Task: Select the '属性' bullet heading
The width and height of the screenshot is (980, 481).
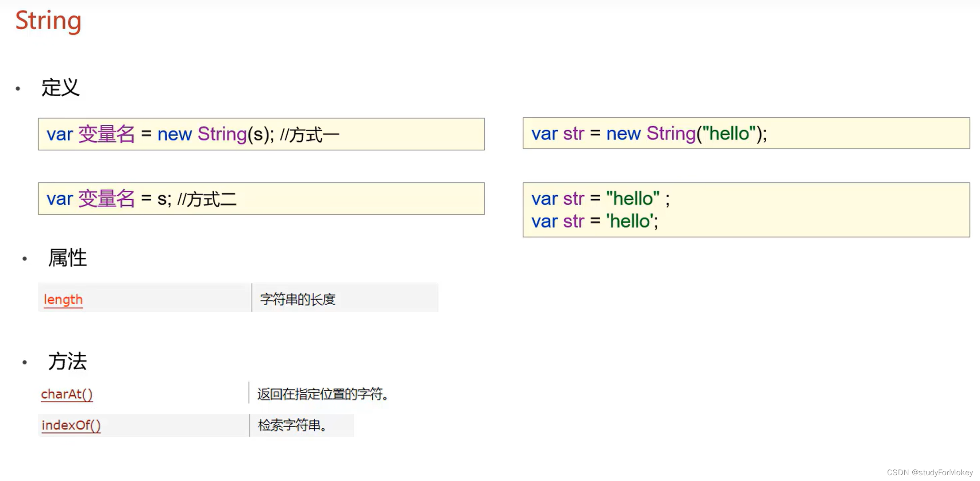Action: [x=67, y=257]
